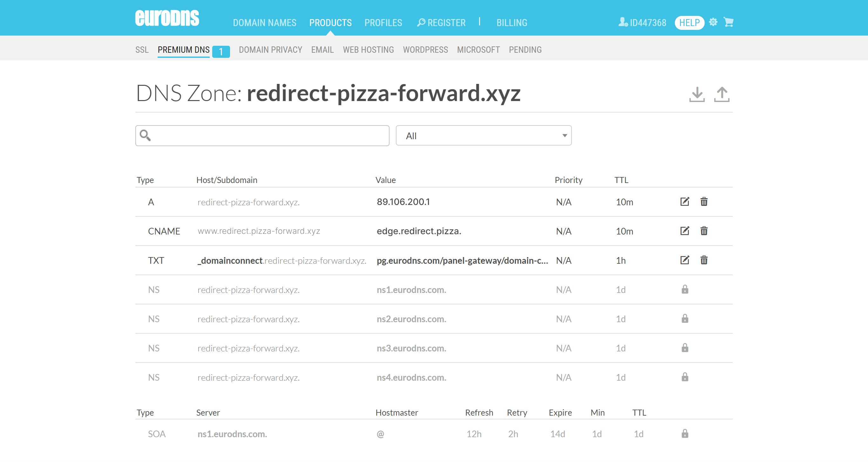Open account settings gear
This screenshot has height=462, width=868.
(x=713, y=22)
